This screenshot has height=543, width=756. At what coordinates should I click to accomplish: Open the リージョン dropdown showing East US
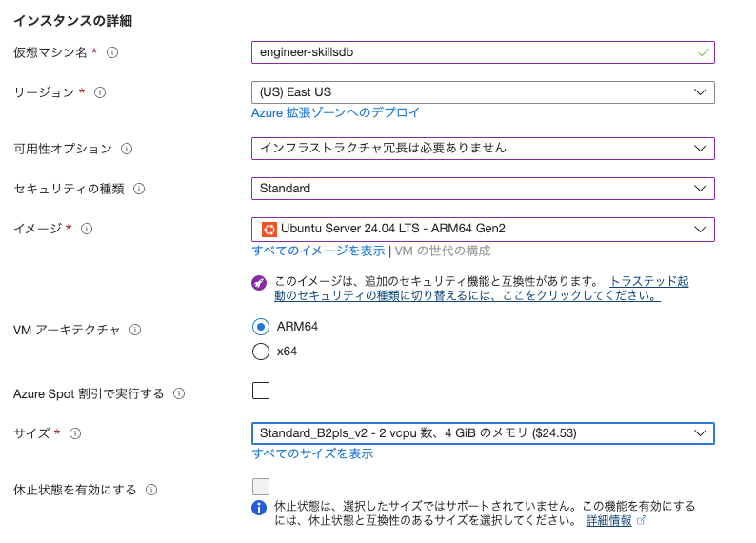[x=483, y=92]
